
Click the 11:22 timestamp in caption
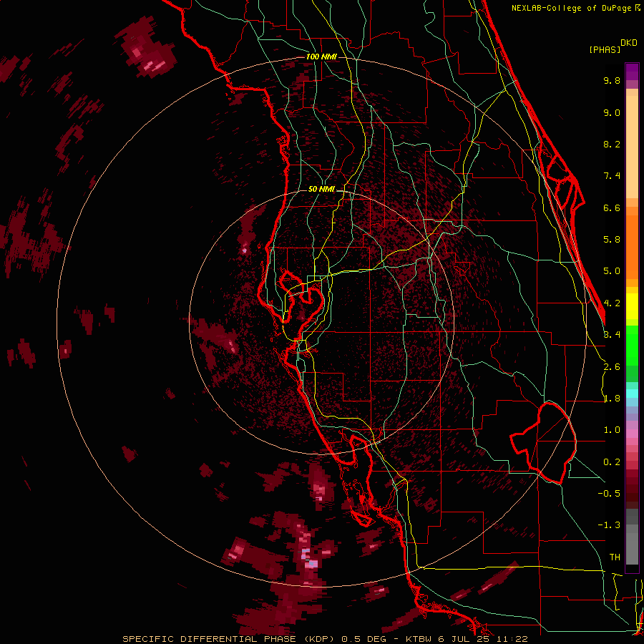point(512,639)
